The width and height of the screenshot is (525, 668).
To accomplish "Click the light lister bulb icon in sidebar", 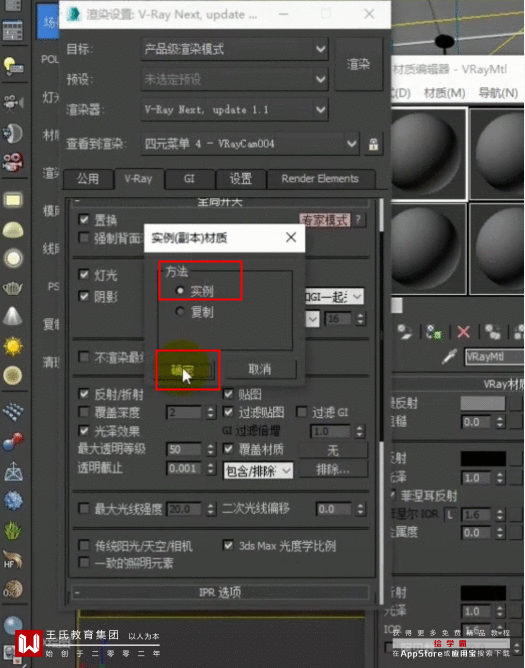I will [13, 66].
